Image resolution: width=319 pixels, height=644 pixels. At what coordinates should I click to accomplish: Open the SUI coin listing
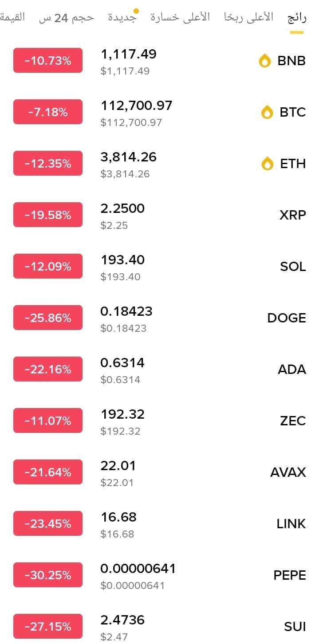pyautogui.click(x=160, y=625)
